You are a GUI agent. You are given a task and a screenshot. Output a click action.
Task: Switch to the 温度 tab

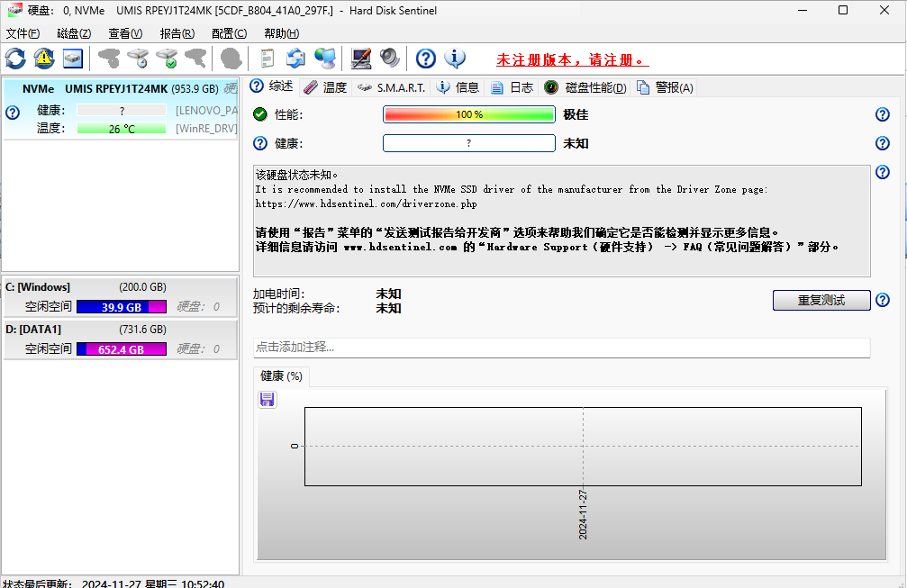tap(325, 86)
